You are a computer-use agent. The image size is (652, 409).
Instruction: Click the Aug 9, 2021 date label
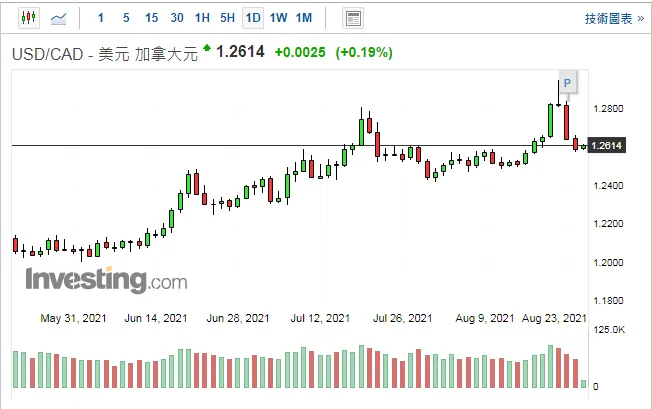(x=484, y=318)
